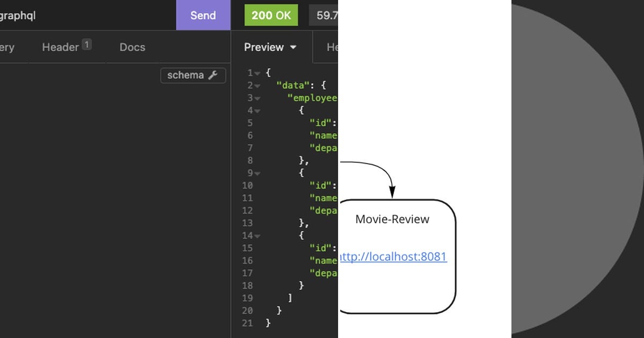This screenshot has height=338, width=644.
Task: Collapse the third employee object on line 14
Action: 257,236
